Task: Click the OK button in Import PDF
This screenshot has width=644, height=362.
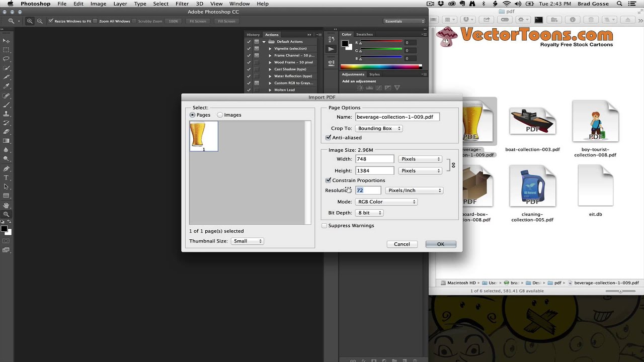Action: [x=441, y=244]
